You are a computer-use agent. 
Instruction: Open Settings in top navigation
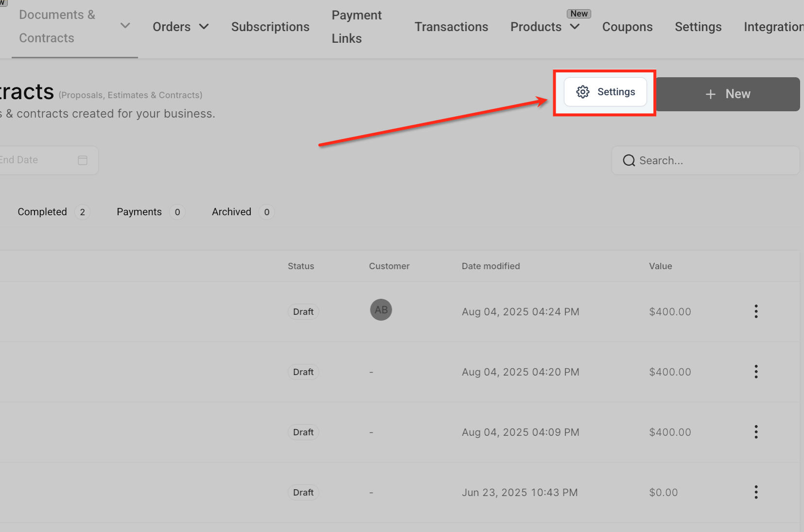(698, 27)
